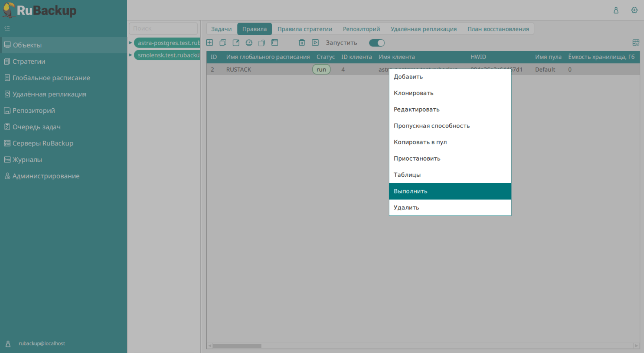644x353 pixels.
Task: Click the edit rule pencil icon
Action: click(x=236, y=43)
